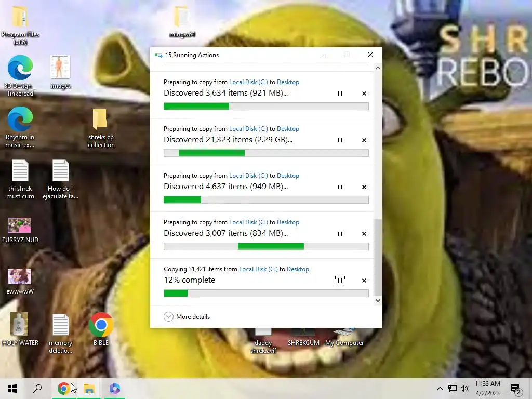Select memory deletio... text file
The image size is (532, 399).
60,334
